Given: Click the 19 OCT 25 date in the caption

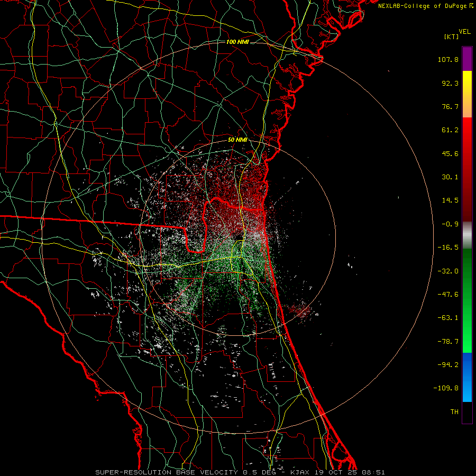Looking at the screenshot, I should (x=336, y=472).
